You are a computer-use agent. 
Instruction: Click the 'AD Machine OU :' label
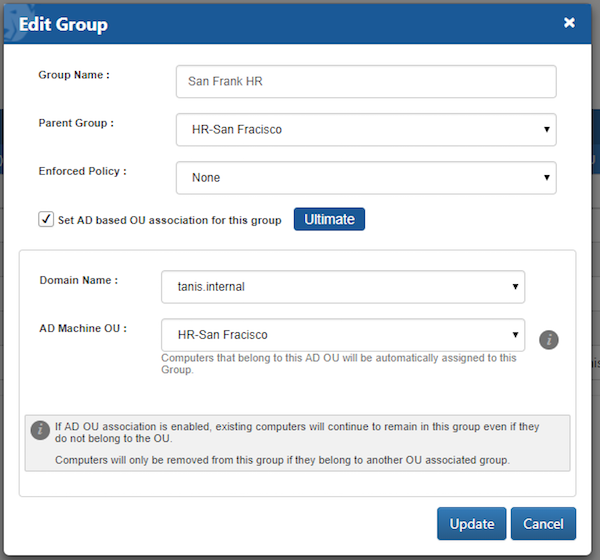tap(83, 328)
